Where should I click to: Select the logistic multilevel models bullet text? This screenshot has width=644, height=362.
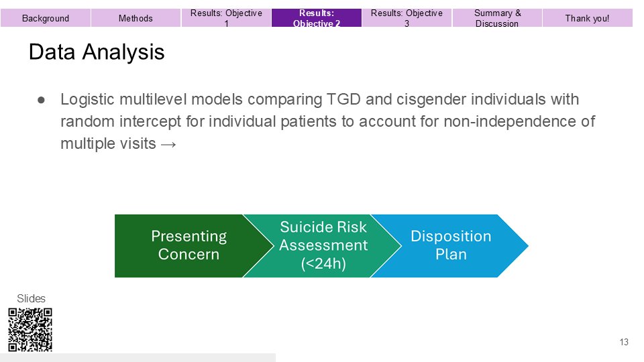click(327, 121)
